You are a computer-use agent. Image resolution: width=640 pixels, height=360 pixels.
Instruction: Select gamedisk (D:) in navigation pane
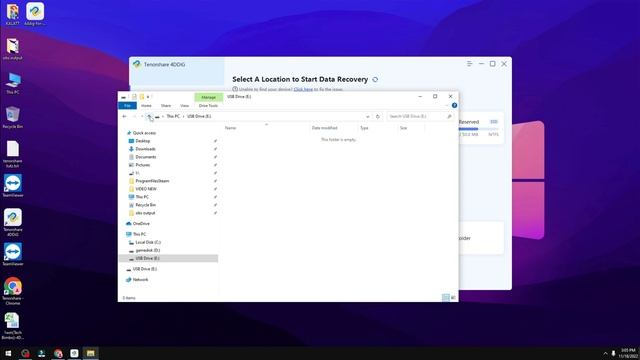(147, 250)
